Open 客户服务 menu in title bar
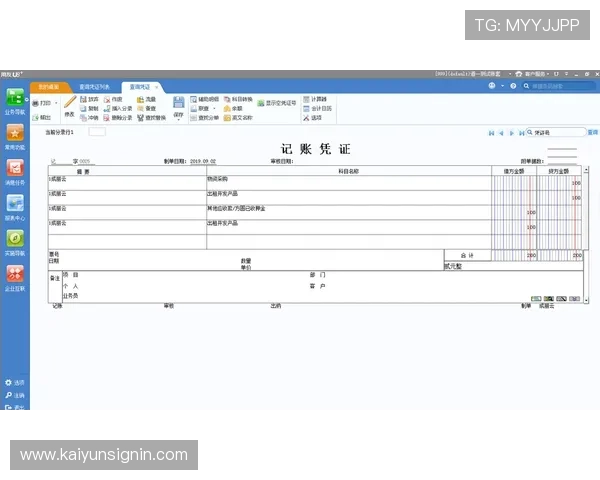This screenshot has height=480, width=600. click(x=532, y=74)
